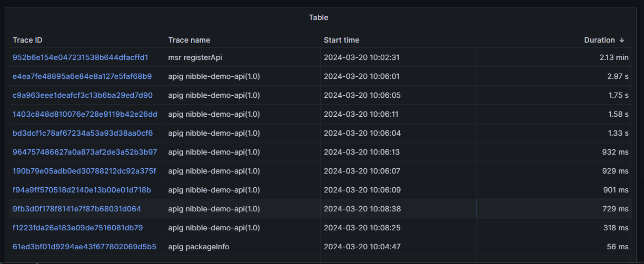Open trace 1403c848d810076e728e9119b42e26dd

(x=85, y=114)
